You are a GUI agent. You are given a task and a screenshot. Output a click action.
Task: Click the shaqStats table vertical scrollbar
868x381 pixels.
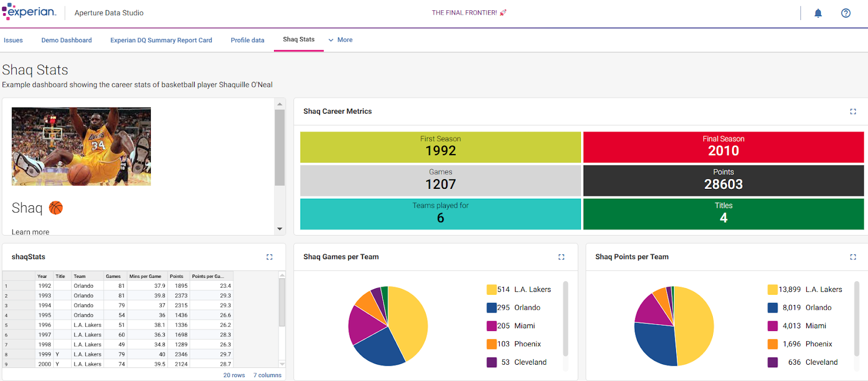(x=282, y=302)
